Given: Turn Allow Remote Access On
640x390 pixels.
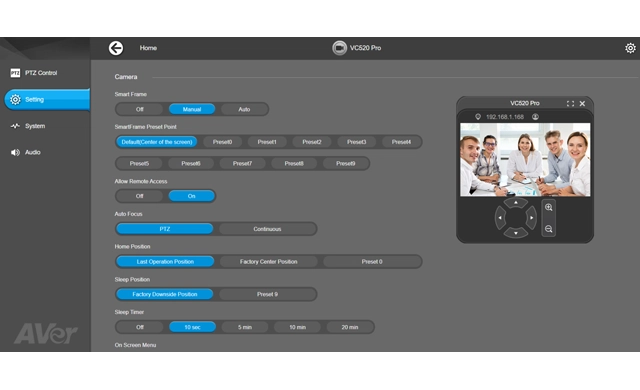Looking at the screenshot, I should [191, 196].
